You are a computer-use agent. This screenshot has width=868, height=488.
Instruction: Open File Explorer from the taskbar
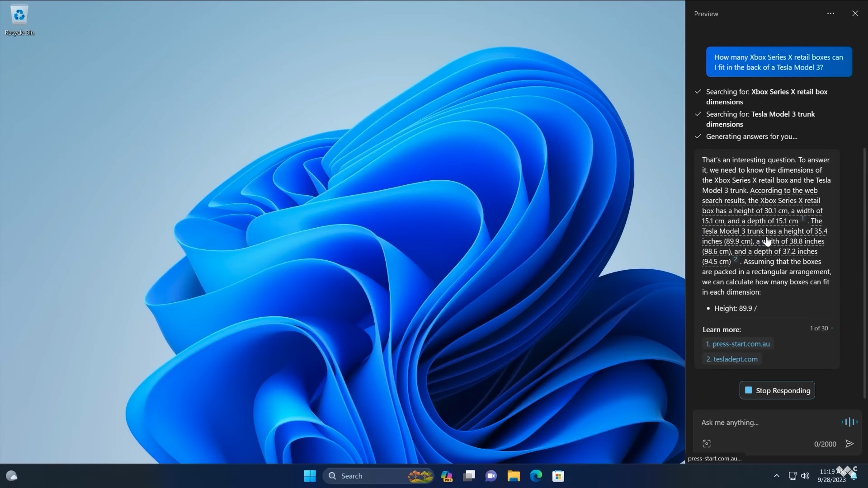coord(514,476)
